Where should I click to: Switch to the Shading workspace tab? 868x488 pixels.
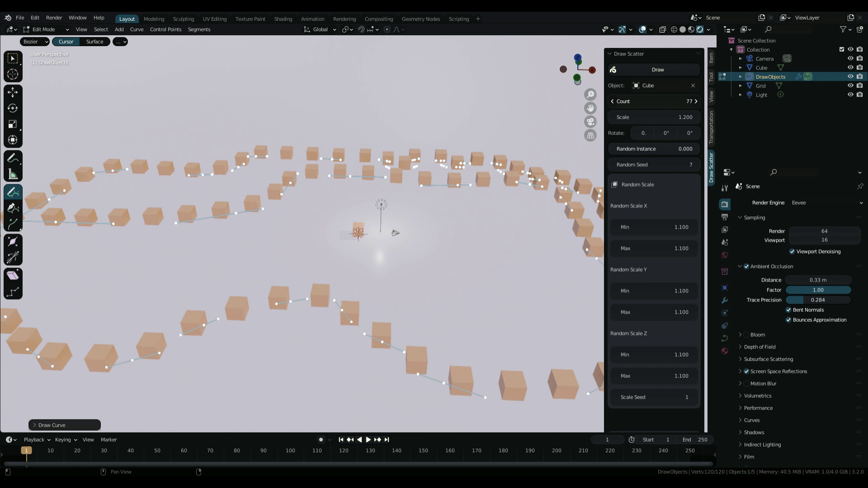[283, 19]
